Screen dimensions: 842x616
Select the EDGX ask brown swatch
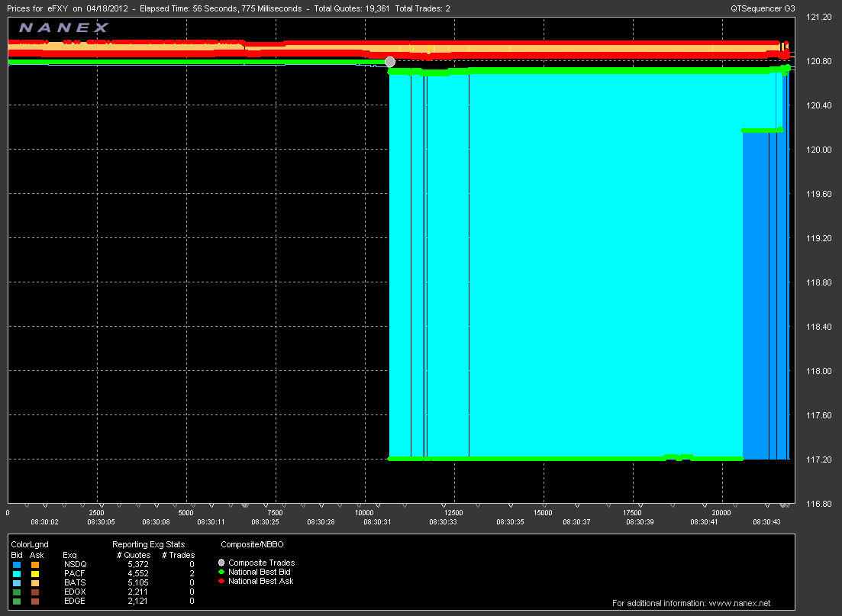click(x=35, y=592)
